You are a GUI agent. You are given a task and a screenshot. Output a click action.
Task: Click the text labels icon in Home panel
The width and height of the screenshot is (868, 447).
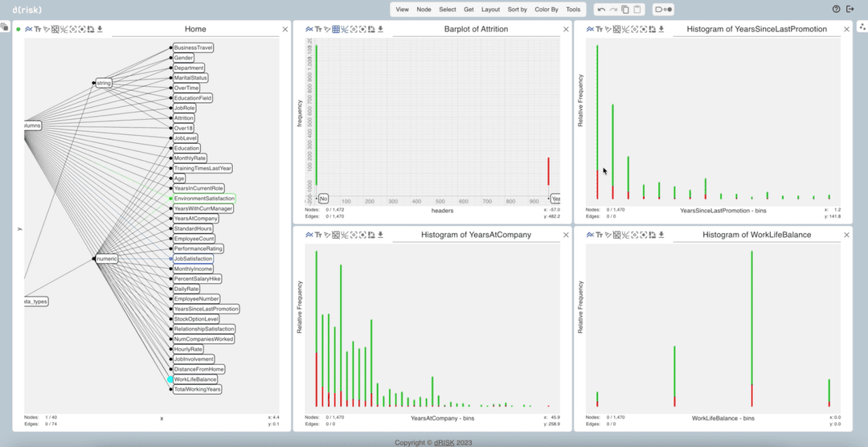pyautogui.click(x=37, y=30)
